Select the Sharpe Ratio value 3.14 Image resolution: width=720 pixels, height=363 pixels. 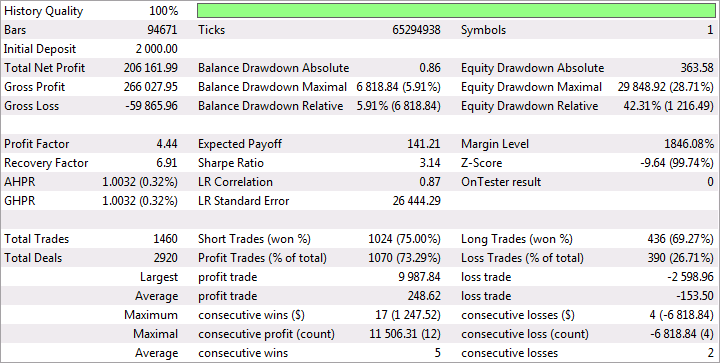pyautogui.click(x=430, y=163)
